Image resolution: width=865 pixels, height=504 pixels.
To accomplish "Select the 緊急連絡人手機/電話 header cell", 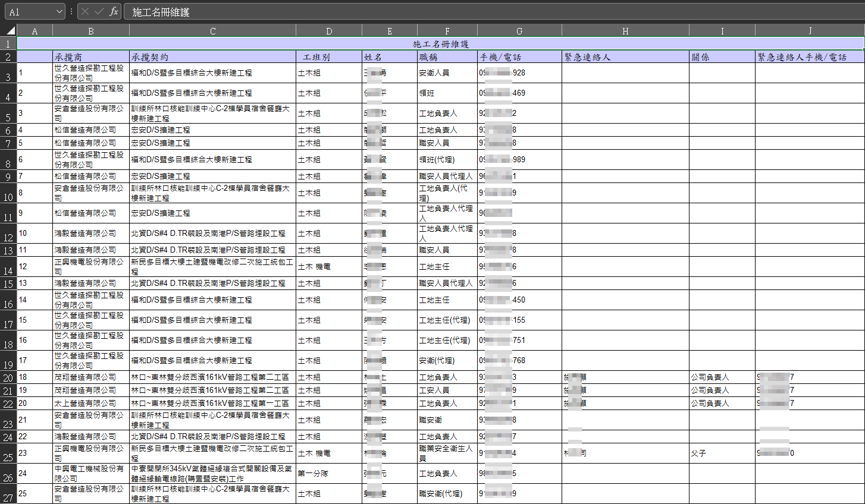I will [810, 57].
